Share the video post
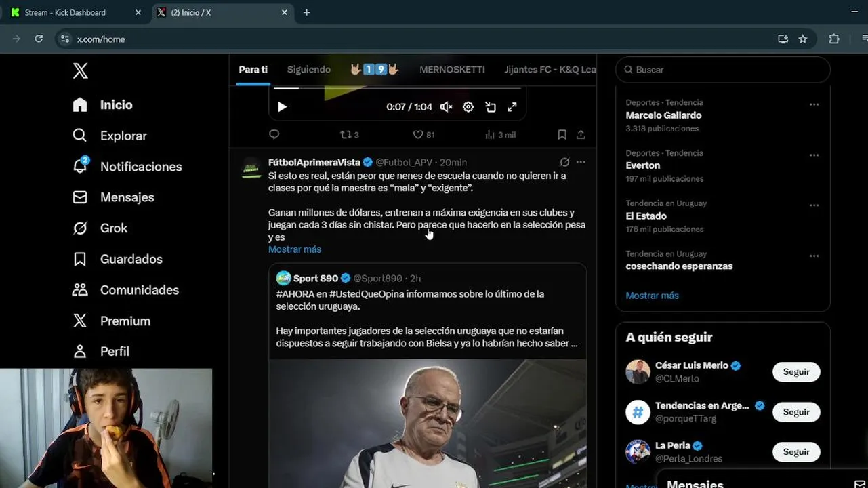This screenshot has height=488, width=868. [x=581, y=134]
